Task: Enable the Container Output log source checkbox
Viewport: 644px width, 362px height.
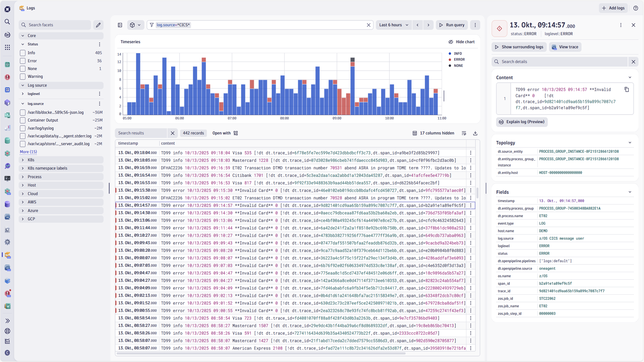Action: [x=22, y=120]
